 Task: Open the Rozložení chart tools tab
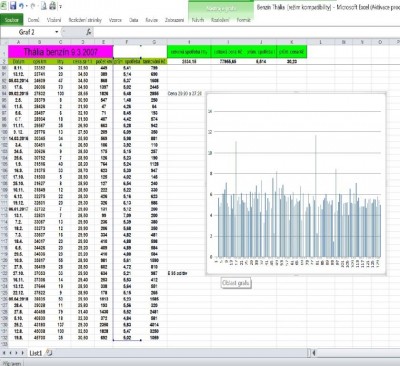point(220,20)
